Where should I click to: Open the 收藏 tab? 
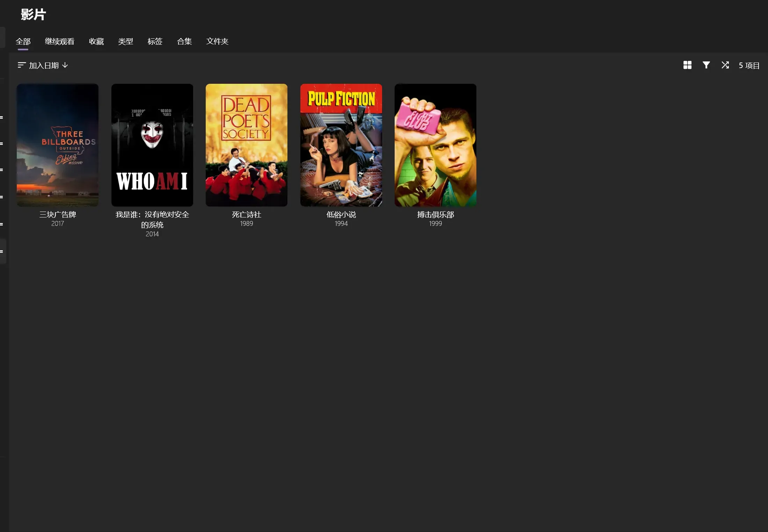96,42
